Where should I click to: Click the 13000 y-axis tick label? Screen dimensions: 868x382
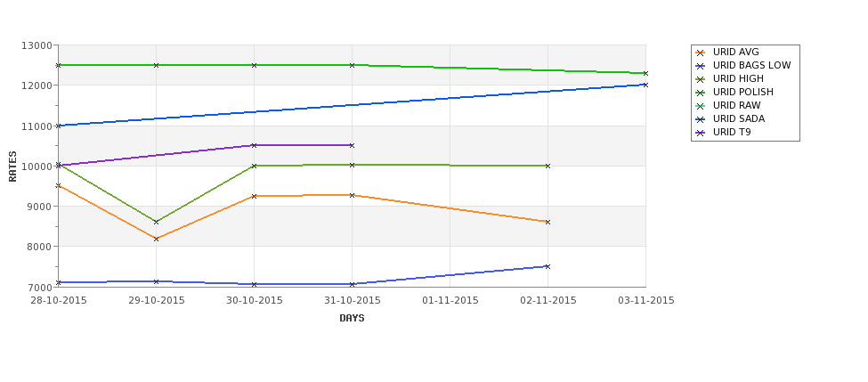click(37, 45)
